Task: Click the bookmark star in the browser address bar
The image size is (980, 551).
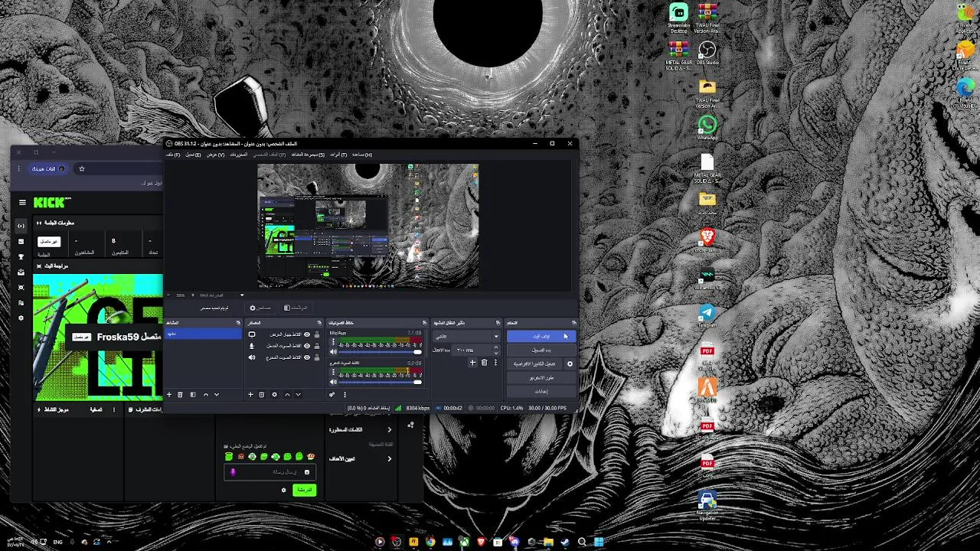Action: [x=81, y=169]
